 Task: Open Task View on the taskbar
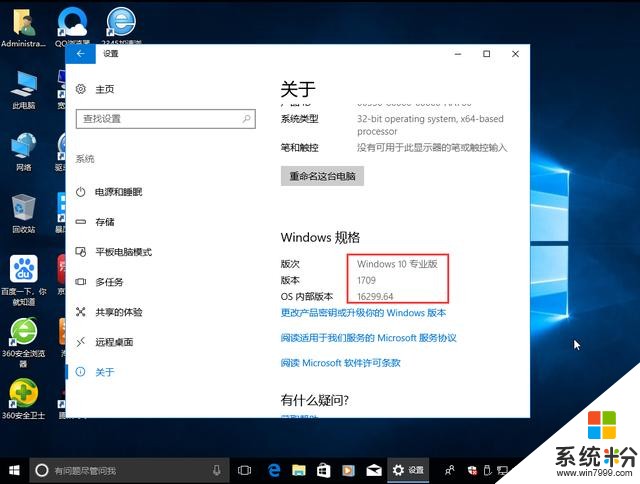[x=244, y=471]
